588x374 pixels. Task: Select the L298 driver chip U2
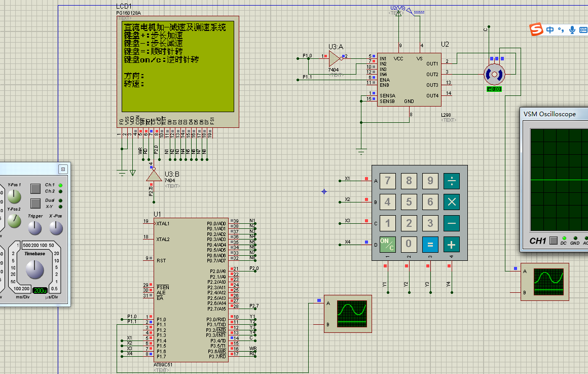pyautogui.click(x=409, y=80)
